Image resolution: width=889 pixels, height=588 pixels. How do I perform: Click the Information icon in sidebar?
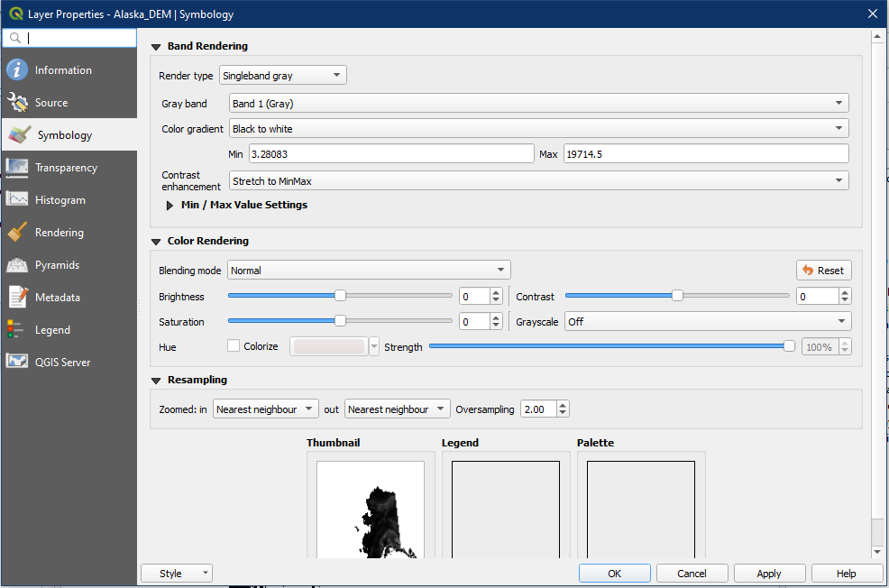click(17, 70)
